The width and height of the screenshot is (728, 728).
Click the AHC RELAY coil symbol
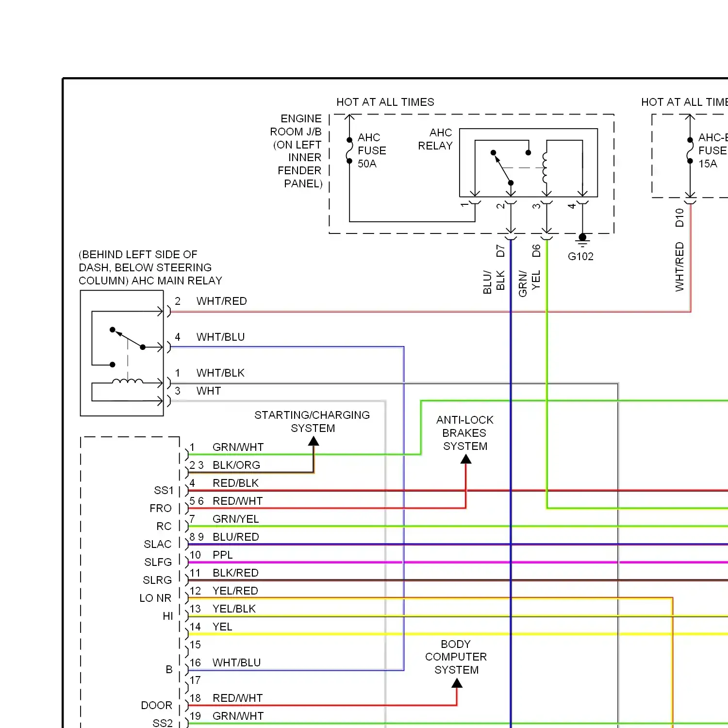click(545, 167)
